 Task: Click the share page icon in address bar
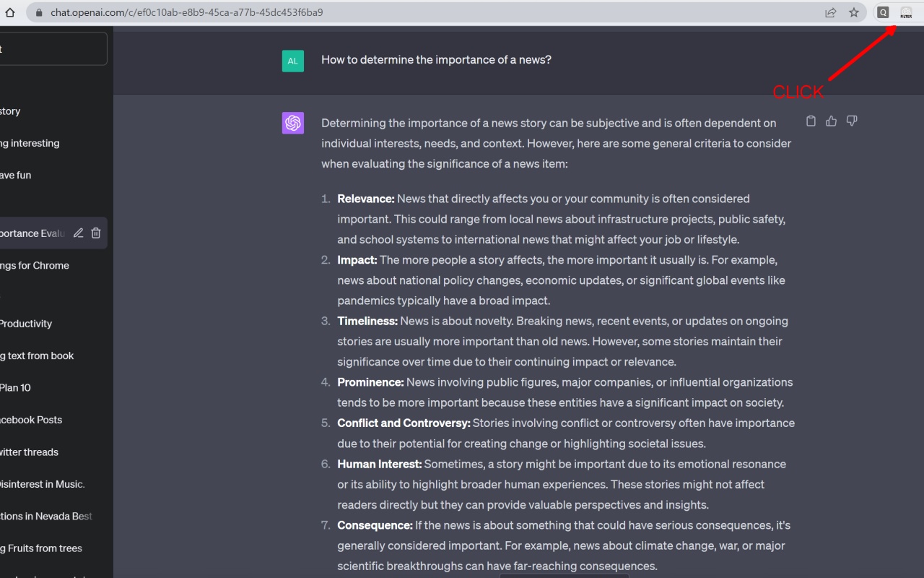point(831,12)
